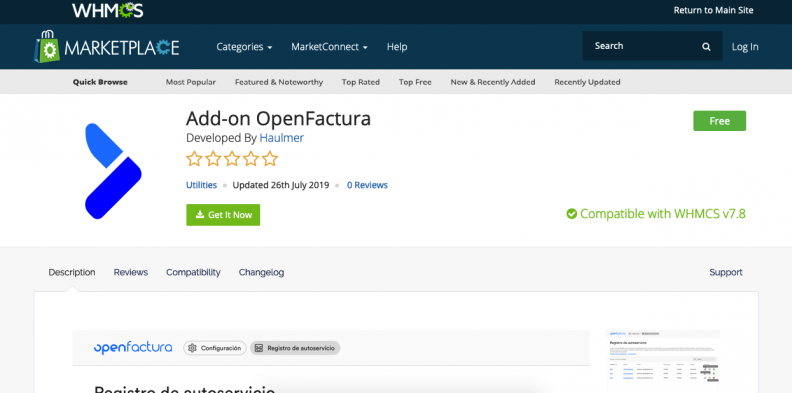Image resolution: width=792 pixels, height=393 pixels.
Task: Click the Updated 26th July 2019 text
Action: coord(281,185)
